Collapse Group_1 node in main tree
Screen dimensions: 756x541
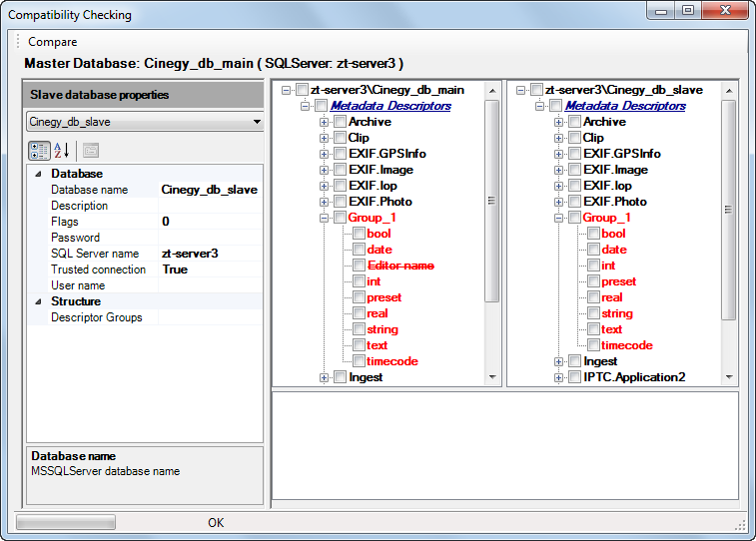click(324, 218)
